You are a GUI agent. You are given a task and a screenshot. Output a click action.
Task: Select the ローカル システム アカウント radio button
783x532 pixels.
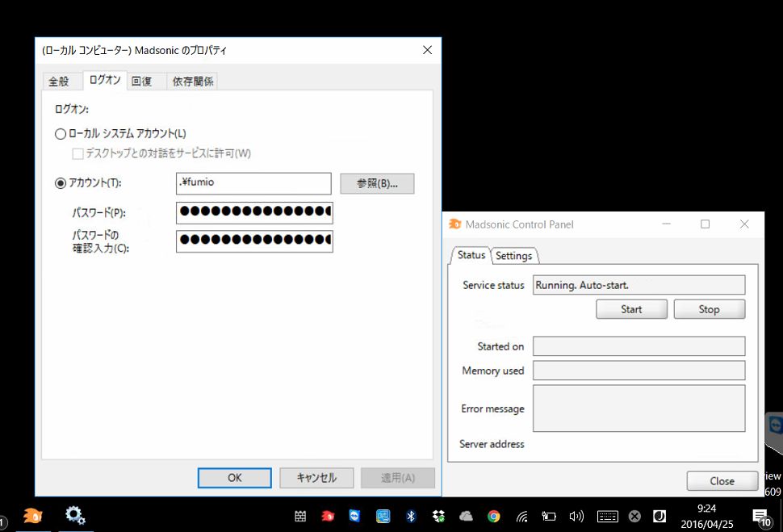point(61,134)
